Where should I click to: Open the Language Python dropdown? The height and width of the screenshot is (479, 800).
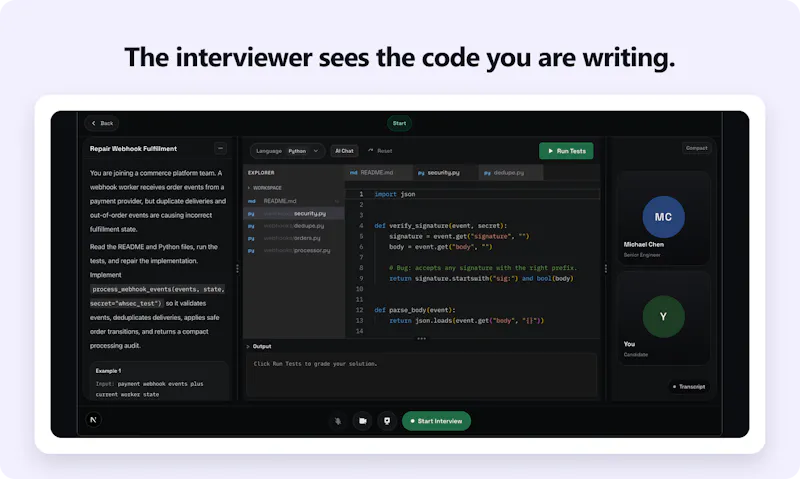click(287, 151)
